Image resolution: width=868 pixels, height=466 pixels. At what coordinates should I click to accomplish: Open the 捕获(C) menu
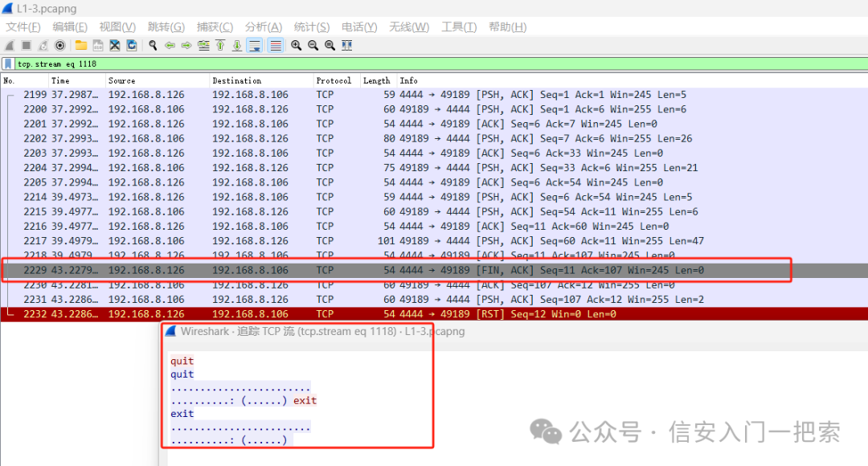[x=215, y=27]
